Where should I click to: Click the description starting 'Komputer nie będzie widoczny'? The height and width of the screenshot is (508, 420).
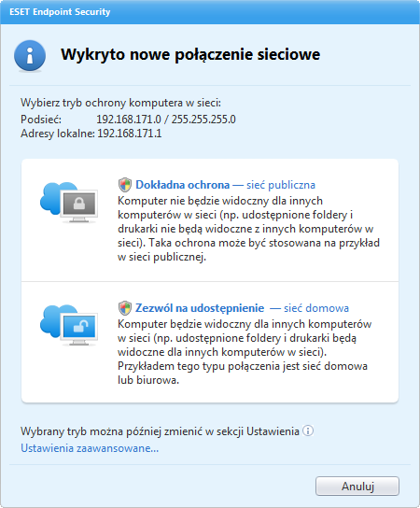click(248, 229)
